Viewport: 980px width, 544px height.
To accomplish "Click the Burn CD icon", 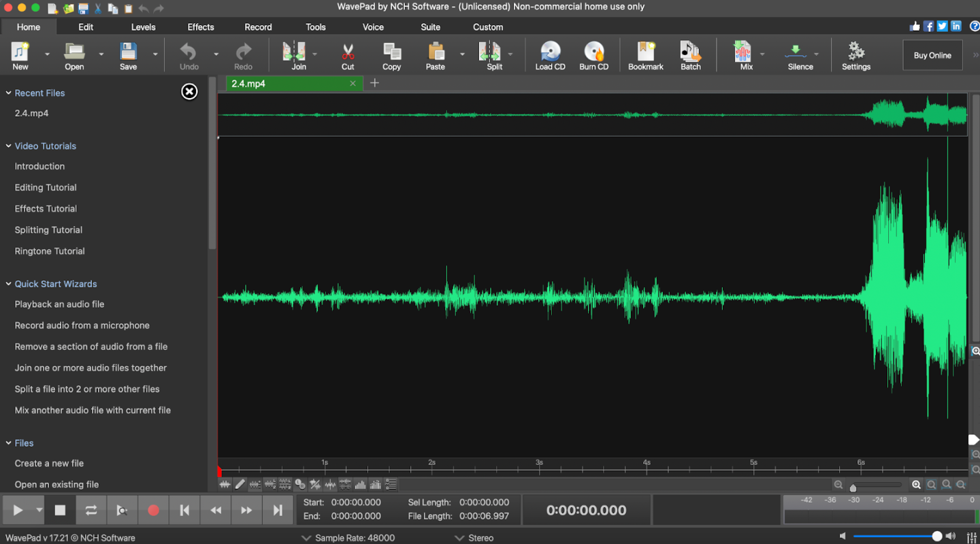I will click(593, 54).
